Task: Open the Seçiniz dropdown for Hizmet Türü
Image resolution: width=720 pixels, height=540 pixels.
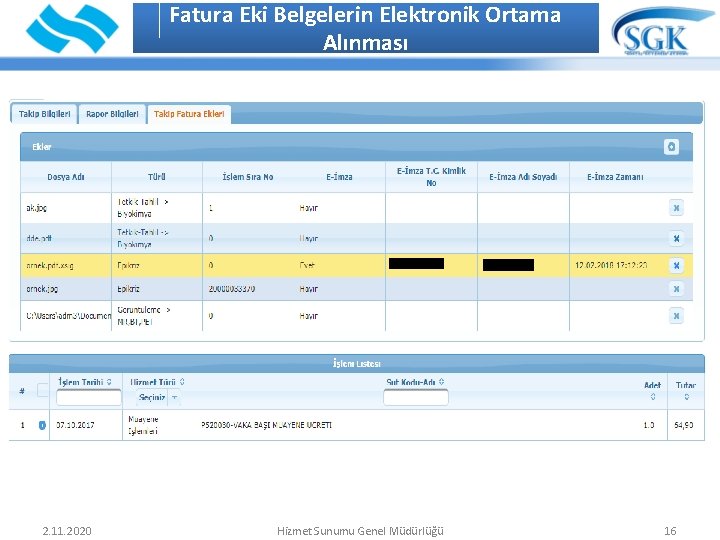Action: [158, 398]
